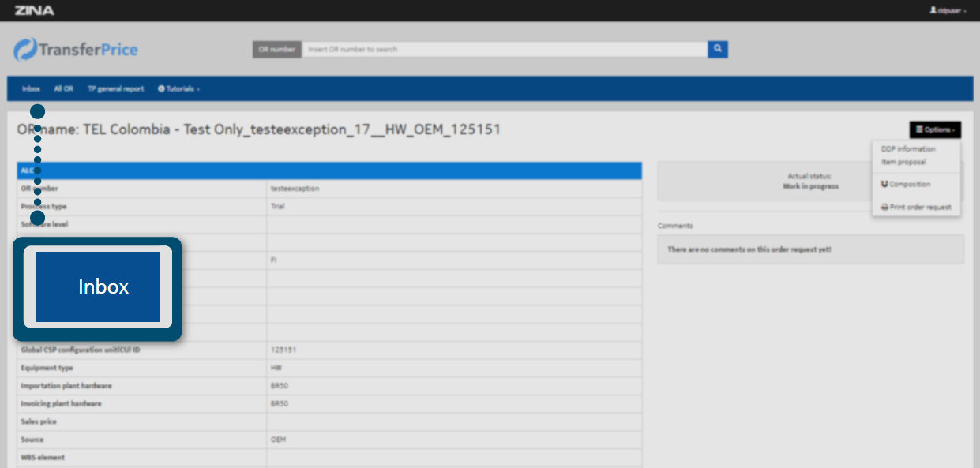This screenshot has height=468, width=980.
Task: Click the TransferPrice logo
Action: click(x=76, y=50)
